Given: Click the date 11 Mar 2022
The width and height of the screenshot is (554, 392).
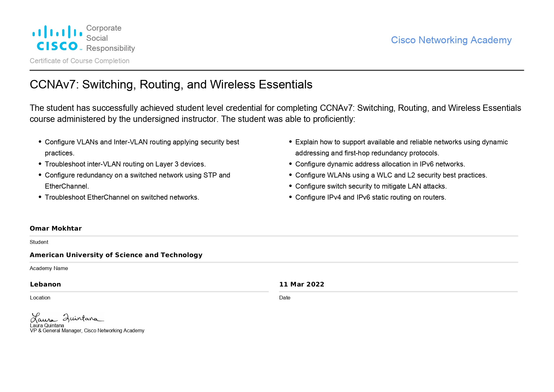Looking at the screenshot, I should point(302,284).
